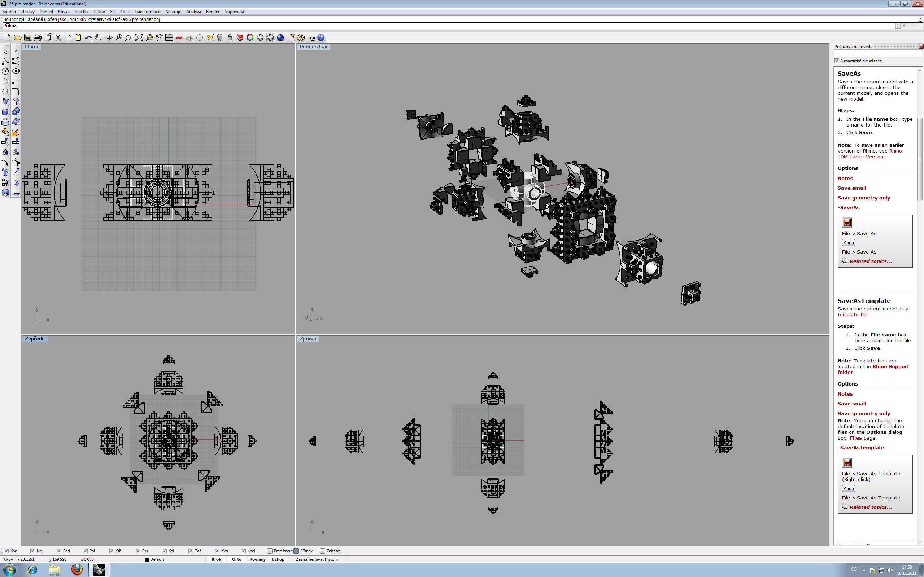Open the Shora viewport title menu
This screenshot has width=924, height=577.
pos(31,47)
